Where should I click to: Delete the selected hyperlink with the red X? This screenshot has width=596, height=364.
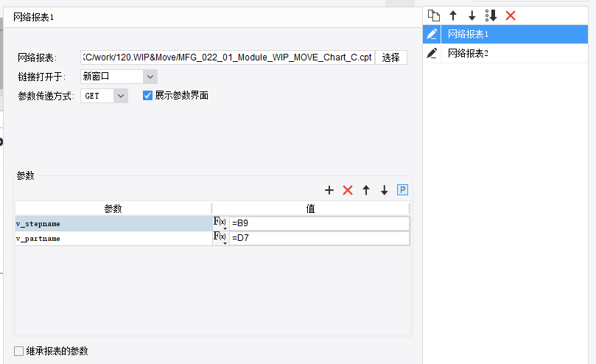coord(511,15)
